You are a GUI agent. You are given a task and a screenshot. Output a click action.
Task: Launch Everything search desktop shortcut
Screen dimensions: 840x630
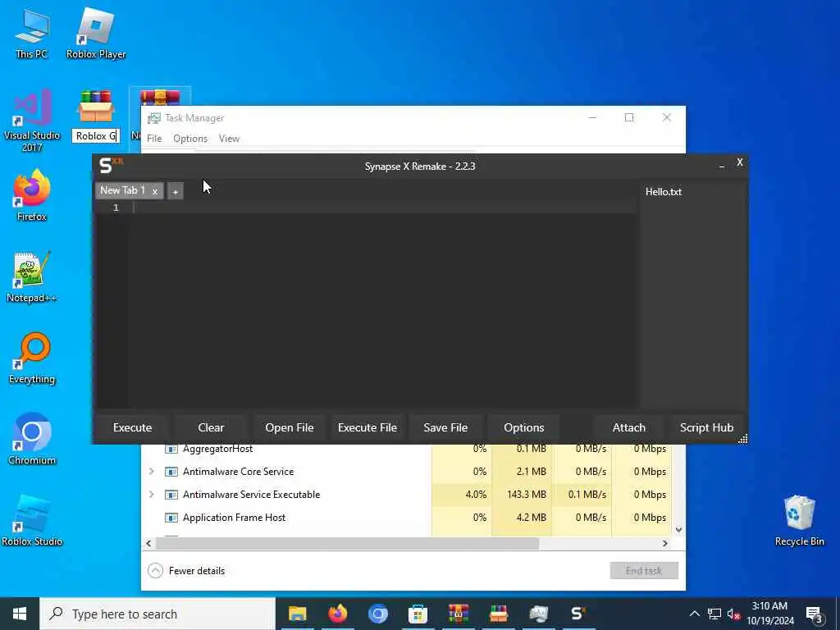pos(32,358)
